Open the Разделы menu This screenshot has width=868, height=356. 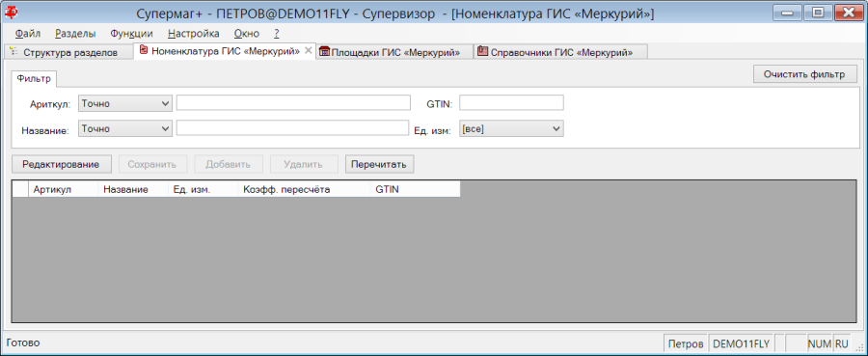[75, 33]
